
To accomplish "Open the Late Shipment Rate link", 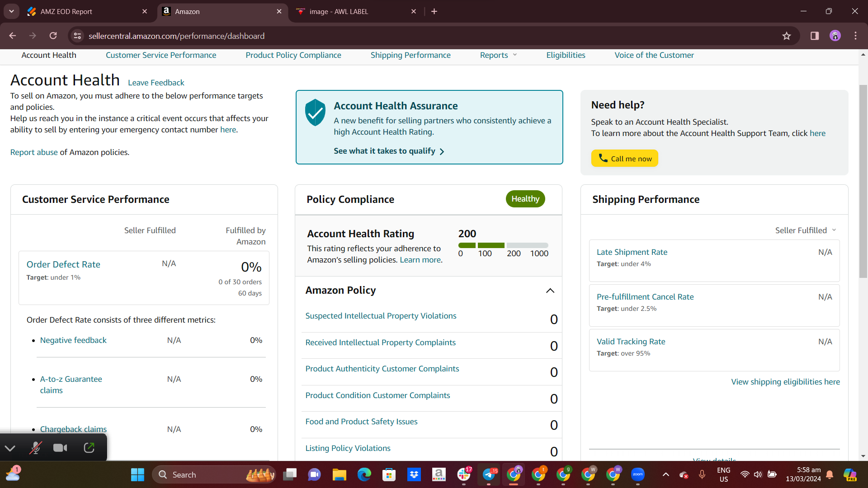I will [632, 252].
